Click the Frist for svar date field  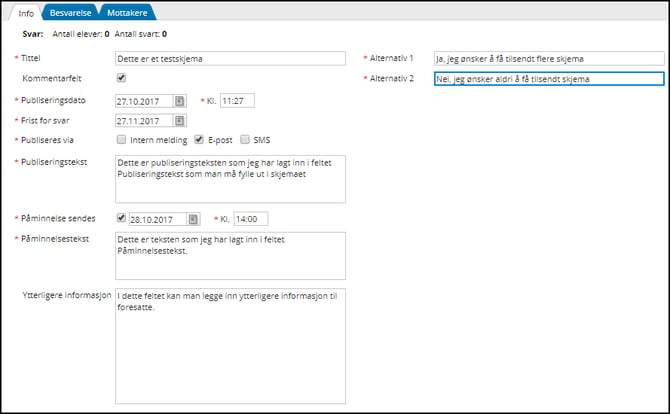[144, 121]
